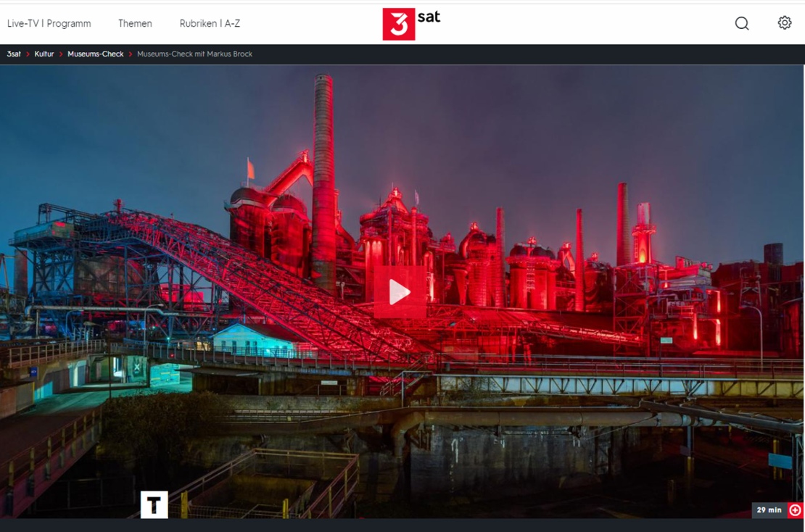
Task: Open the search magnifier icon
Action: (741, 23)
